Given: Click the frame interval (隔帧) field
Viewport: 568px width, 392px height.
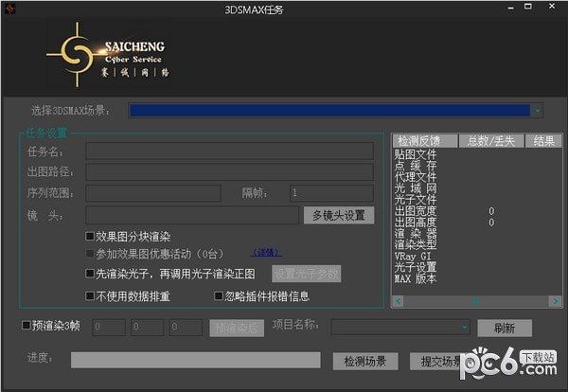Looking at the screenshot, I should (x=331, y=193).
